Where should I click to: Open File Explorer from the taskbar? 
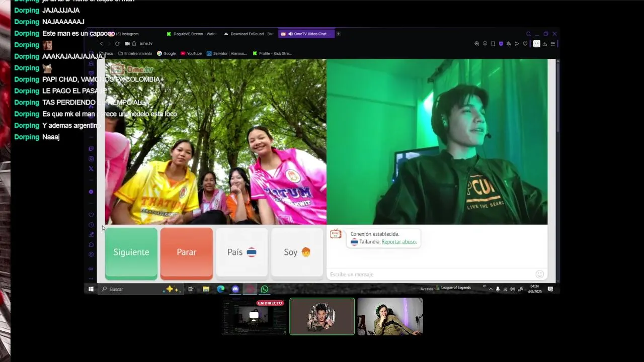[206, 289]
